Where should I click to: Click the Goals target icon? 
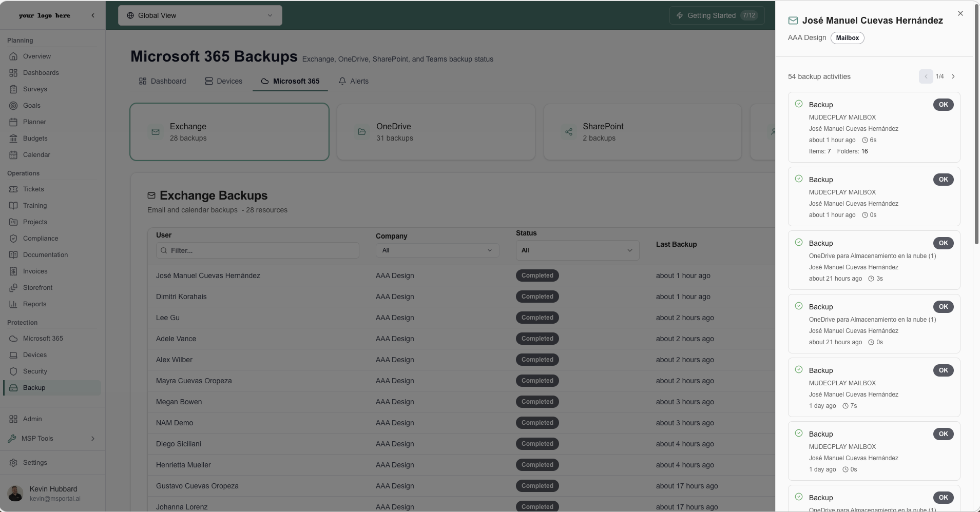[x=13, y=106]
